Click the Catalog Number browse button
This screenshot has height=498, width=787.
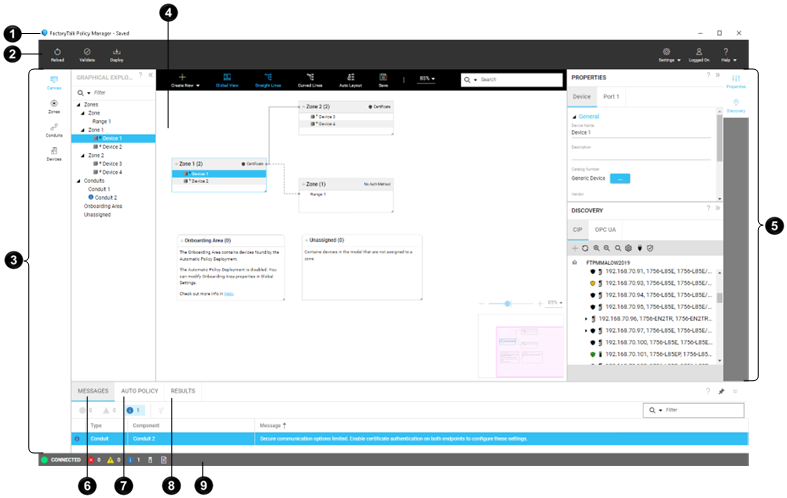click(620, 179)
